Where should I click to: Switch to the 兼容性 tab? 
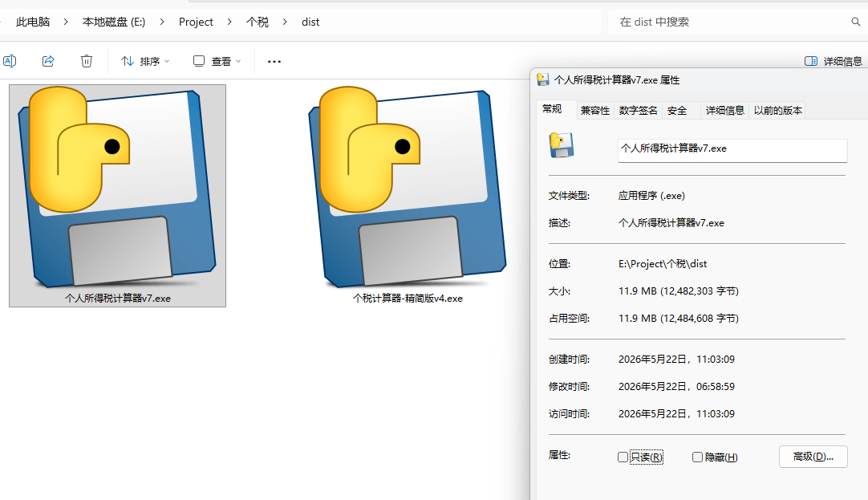point(595,111)
